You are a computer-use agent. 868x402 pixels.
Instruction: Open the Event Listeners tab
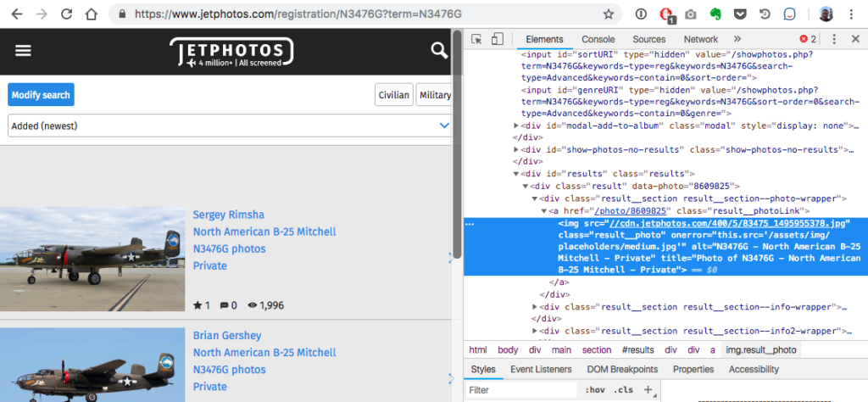(x=541, y=369)
